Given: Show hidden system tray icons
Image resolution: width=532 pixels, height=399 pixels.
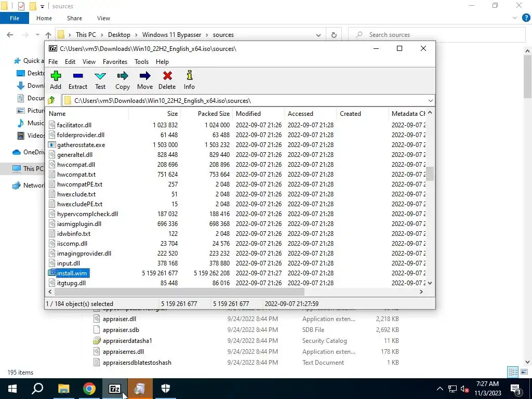Looking at the screenshot, I should (x=440, y=389).
